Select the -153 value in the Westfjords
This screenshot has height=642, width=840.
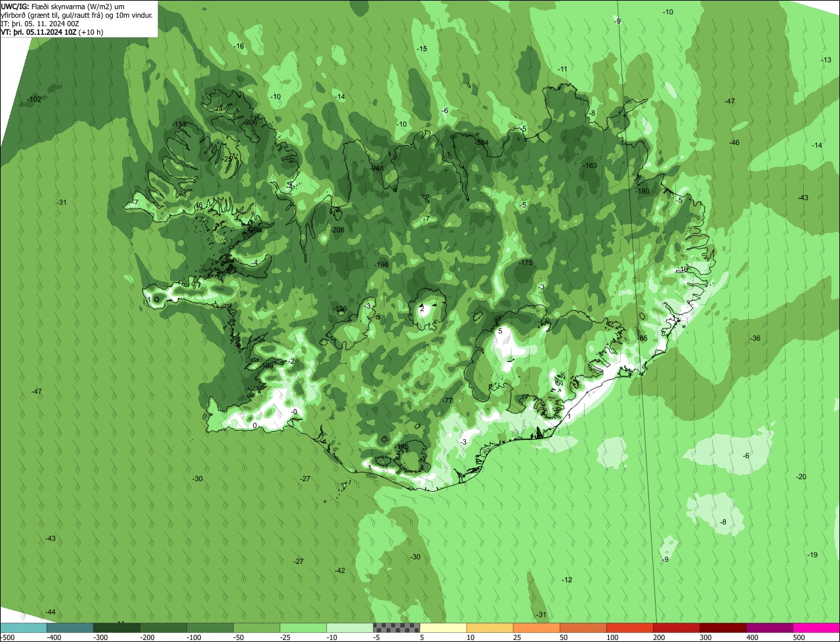[x=179, y=124]
